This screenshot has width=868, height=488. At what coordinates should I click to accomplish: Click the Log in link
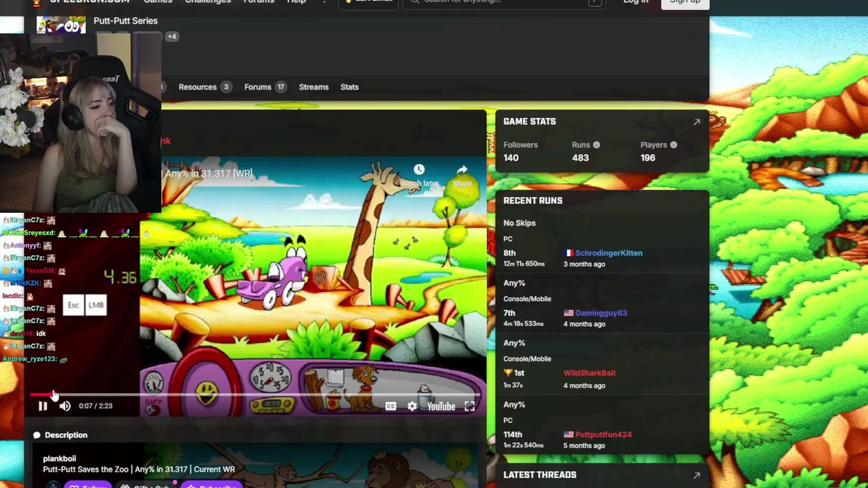(635, 1)
